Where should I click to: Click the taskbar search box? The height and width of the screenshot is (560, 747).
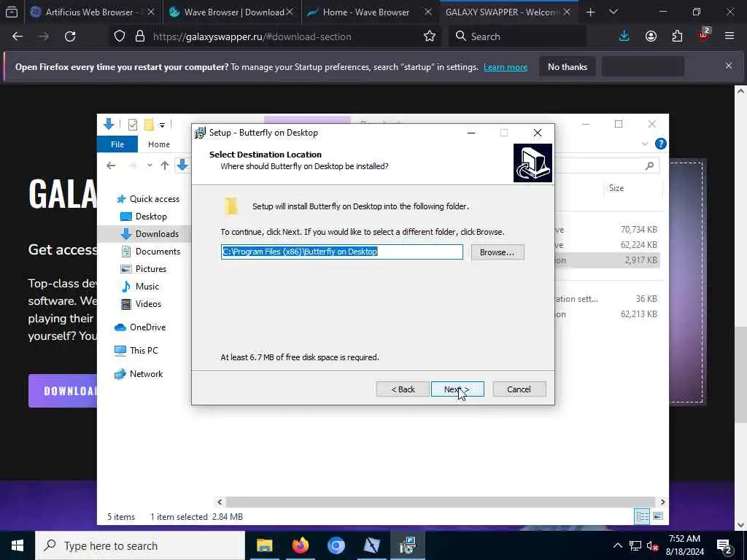point(140,545)
